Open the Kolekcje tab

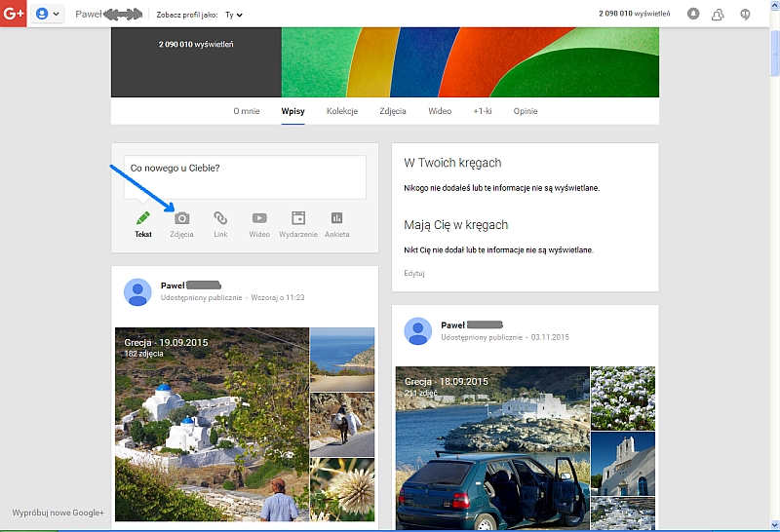[x=342, y=111]
